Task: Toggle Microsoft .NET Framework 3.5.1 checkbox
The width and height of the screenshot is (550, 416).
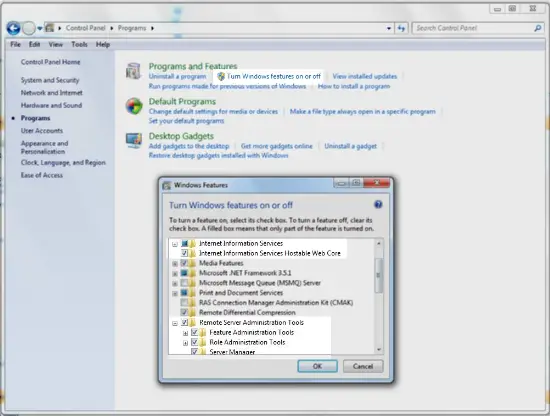Action: (185, 273)
